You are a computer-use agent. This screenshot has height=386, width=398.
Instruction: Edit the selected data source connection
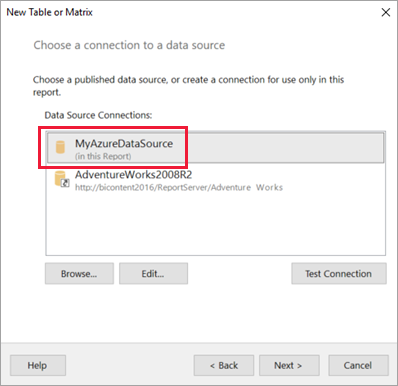click(x=153, y=274)
